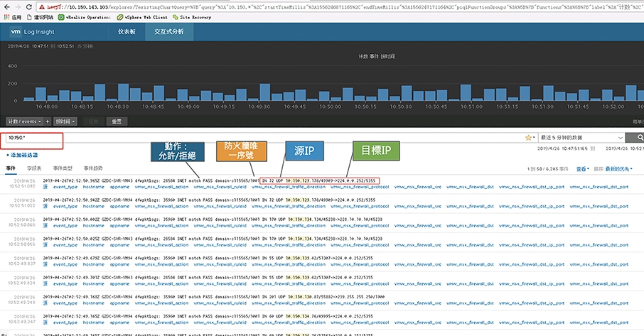Click the 重置 reset button under the chart

point(117,121)
